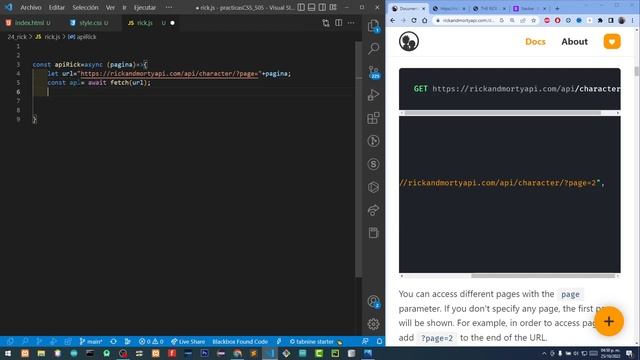Open Chrome three-dot menu
The image size is (640, 360).
click(x=633, y=20)
